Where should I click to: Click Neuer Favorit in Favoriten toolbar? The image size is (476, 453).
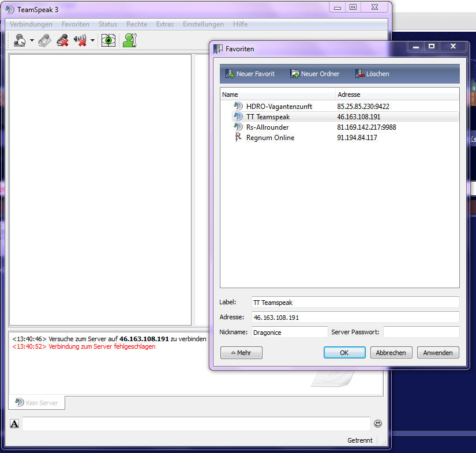(250, 74)
